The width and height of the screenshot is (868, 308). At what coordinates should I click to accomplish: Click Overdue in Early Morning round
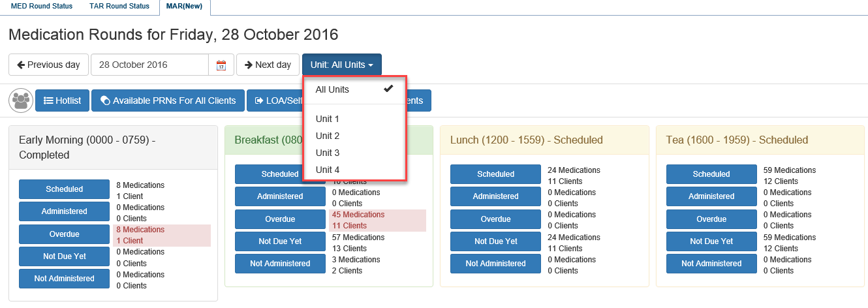[64, 234]
